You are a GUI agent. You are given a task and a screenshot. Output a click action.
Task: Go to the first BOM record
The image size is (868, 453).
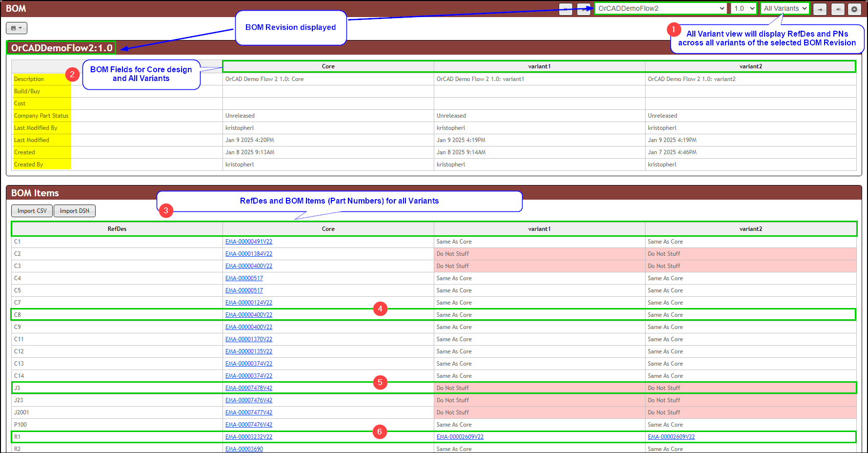point(565,9)
